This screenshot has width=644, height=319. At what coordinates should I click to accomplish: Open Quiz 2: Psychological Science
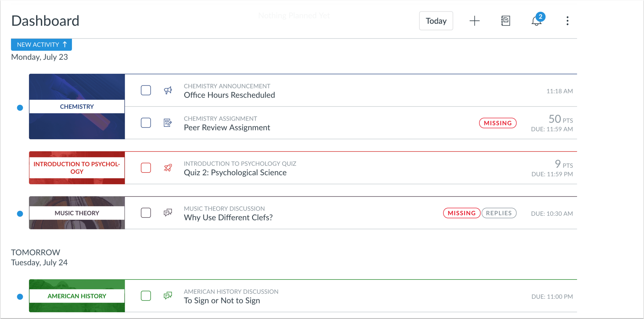coord(235,173)
